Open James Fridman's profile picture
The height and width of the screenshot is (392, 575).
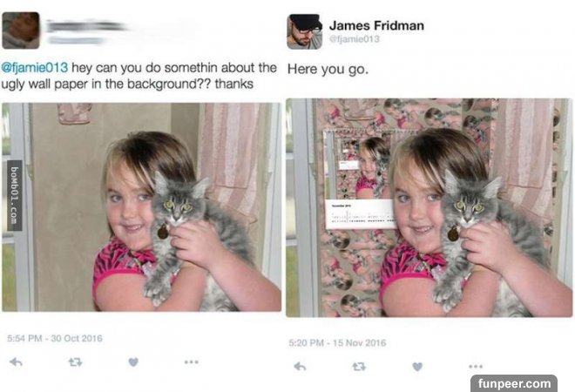click(x=304, y=31)
